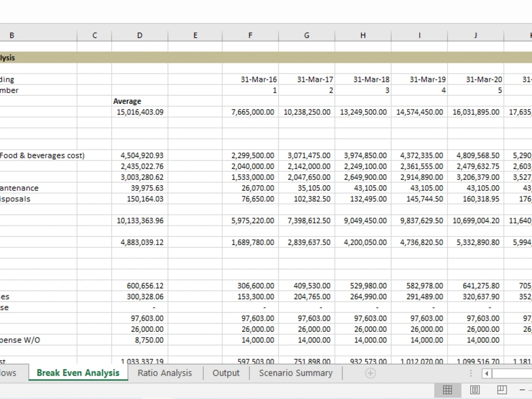532x399 pixels.
Task: Select cell with 1,689,780.00
Action: (251, 242)
